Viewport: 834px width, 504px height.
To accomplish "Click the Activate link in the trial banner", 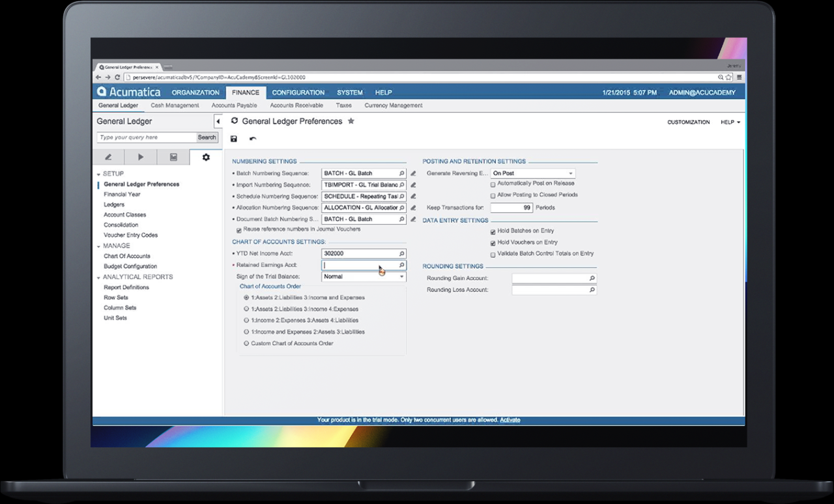I will pos(510,419).
